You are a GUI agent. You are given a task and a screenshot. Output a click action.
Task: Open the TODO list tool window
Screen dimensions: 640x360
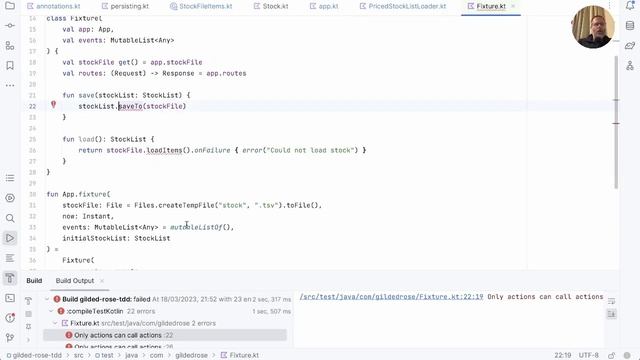tap(10, 178)
